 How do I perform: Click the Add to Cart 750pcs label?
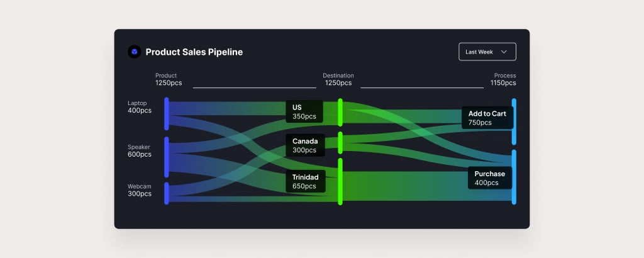(487, 118)
